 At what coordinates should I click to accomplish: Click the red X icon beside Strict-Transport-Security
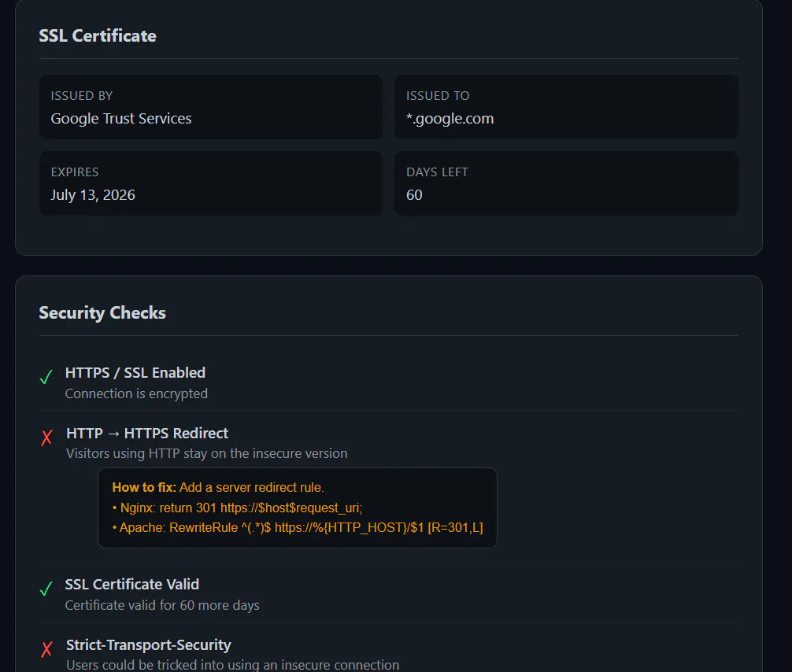click(x=46, y=648)
